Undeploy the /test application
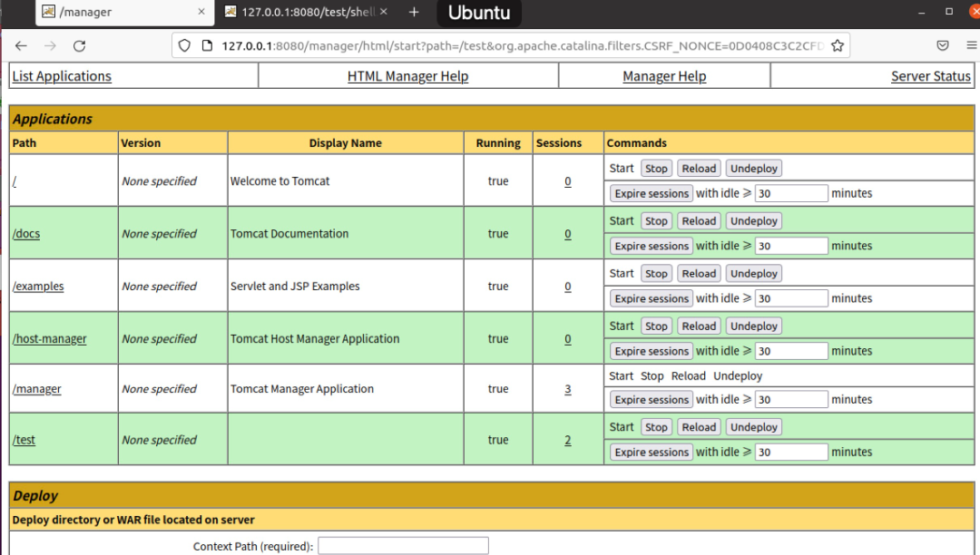The image size is (980, 555). (x=753, y=427)
